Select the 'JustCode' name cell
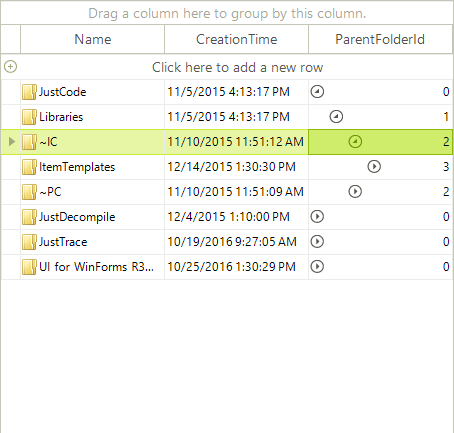 [x=92, y=92]
